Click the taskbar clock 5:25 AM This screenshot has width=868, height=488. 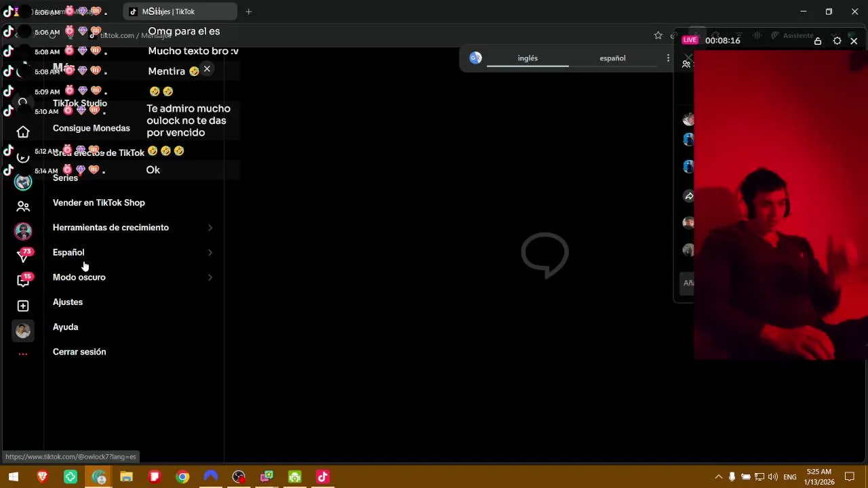[x=818, y=477]
